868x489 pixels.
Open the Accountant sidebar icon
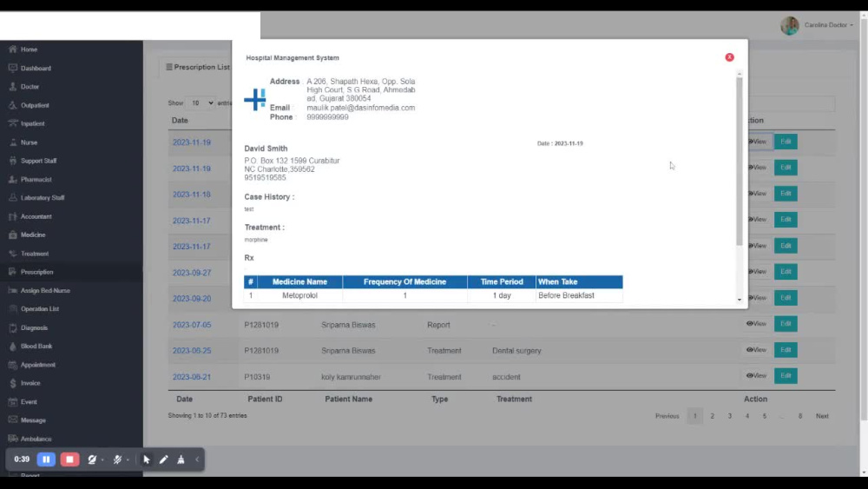click(x=13, y=216)
